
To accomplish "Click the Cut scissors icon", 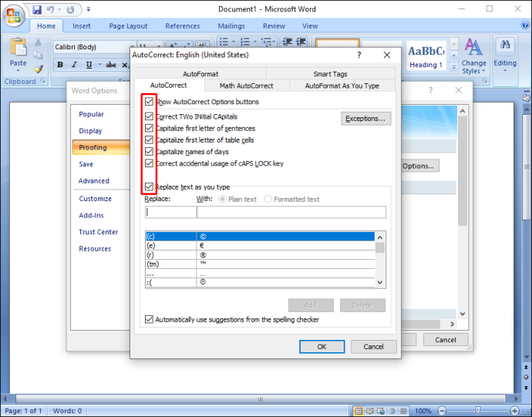I will point(38,42).
